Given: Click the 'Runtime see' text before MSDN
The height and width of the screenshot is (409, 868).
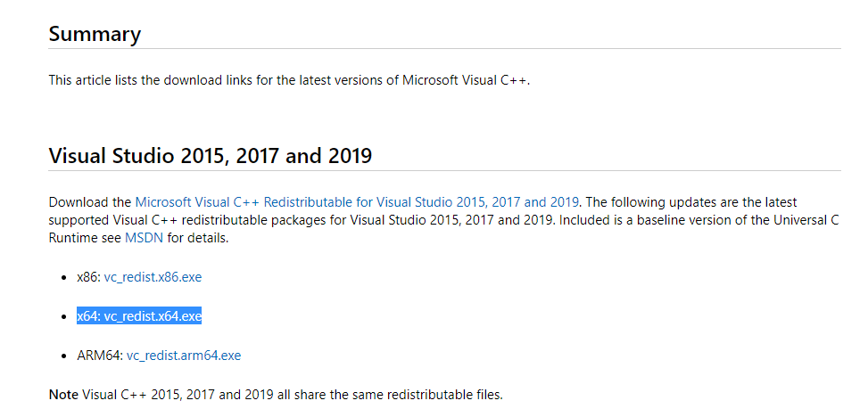Looking at the screenshot, I should (85, 238).
